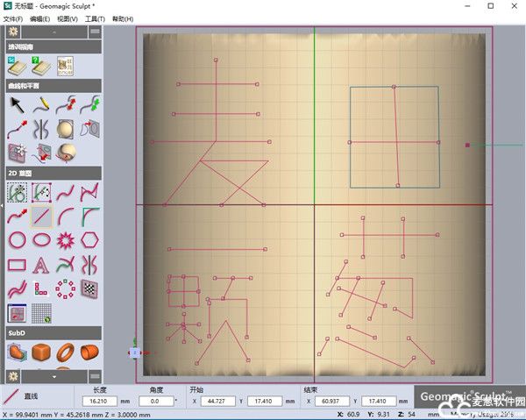This screenshot has width=526, height=420.
Task: Select the starburst shape tool
Action: click(66, 240)
